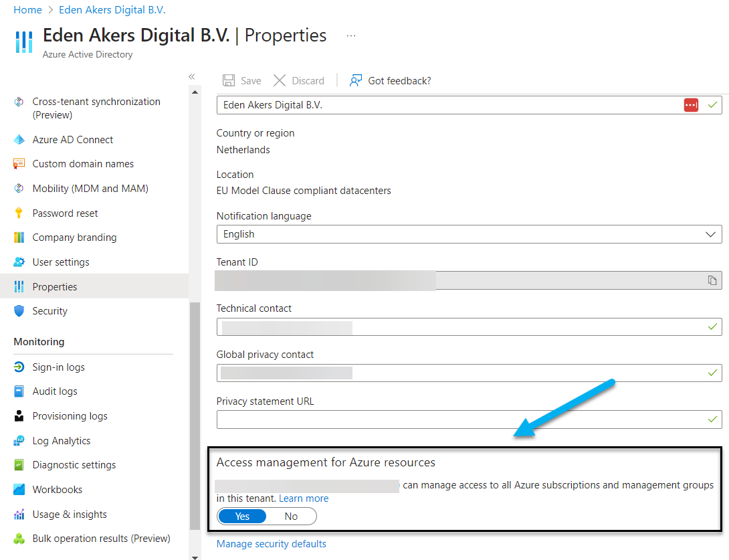This screenshot has width=729, height=560.
Task: Click the Diagnostic settings icon
Action: click(19, 464)
